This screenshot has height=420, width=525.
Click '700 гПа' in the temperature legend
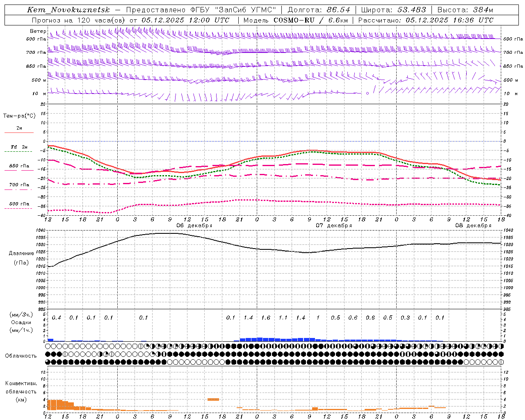pyautogui.click(x=19, y=185)
